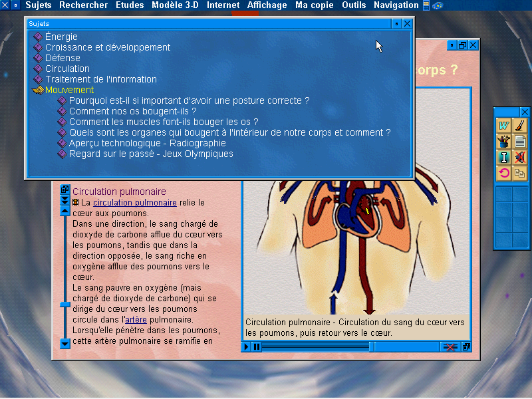Follow the 'circulation pulmonaire' hyperlink
Viewport: 532px width, 399px height.
coord(135,203)
